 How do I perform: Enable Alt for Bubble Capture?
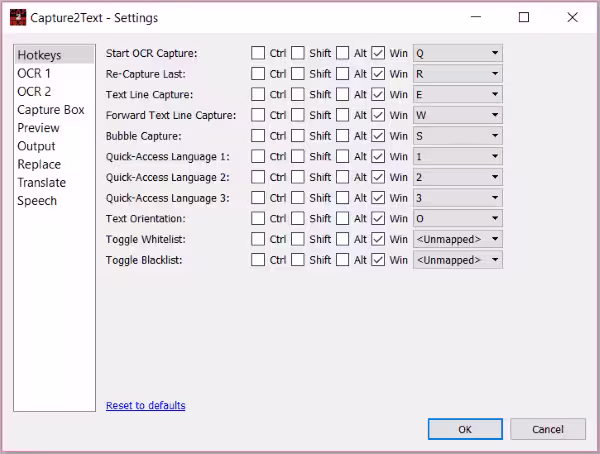(x=342, y=136)
